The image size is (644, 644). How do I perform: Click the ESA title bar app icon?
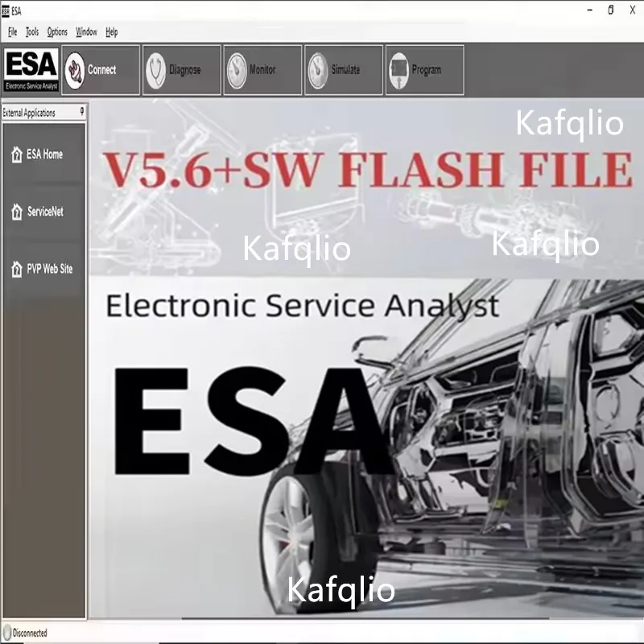pyautogui.click(x=5, y=11)
